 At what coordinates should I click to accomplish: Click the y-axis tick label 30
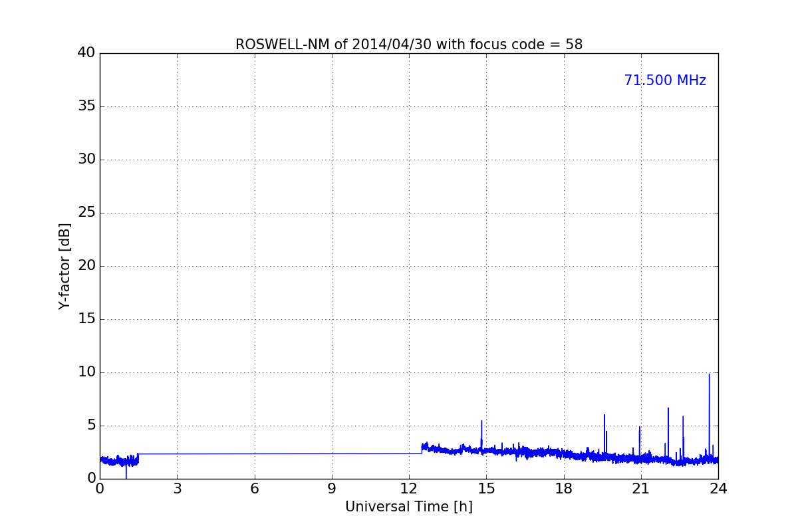[x=86, y=160]
